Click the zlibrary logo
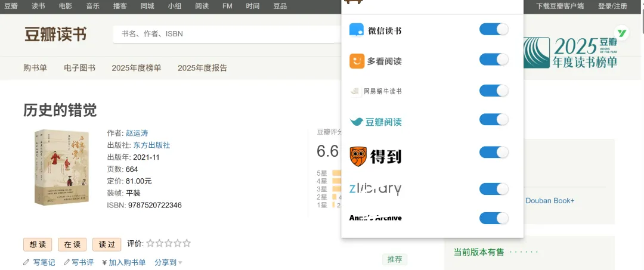The width and height of the screenshot is (644, 270). tap(376, 189)
